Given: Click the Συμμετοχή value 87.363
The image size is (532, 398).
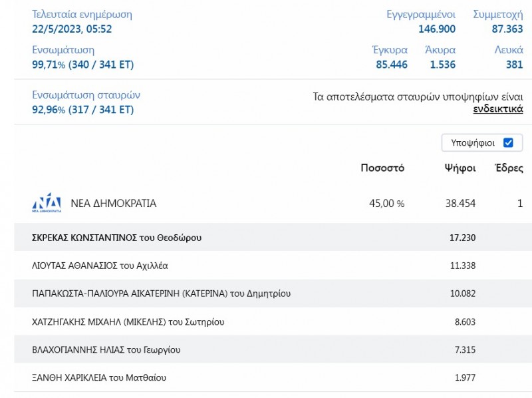Looking at the screenshot, I should 507,29.
